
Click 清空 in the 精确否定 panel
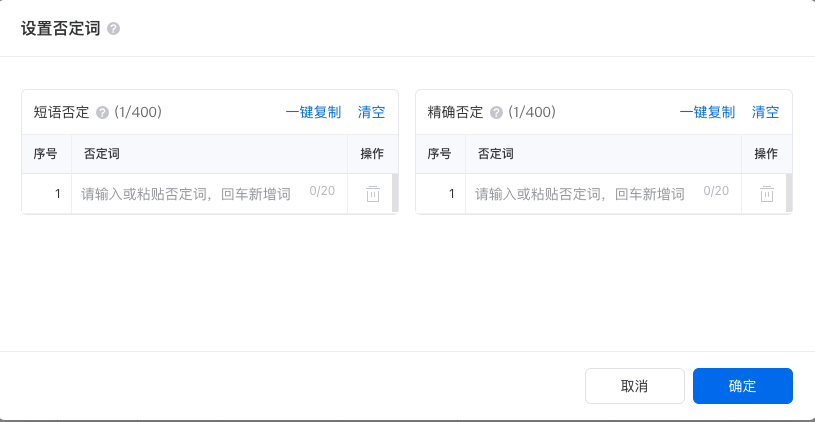(765, 112)
